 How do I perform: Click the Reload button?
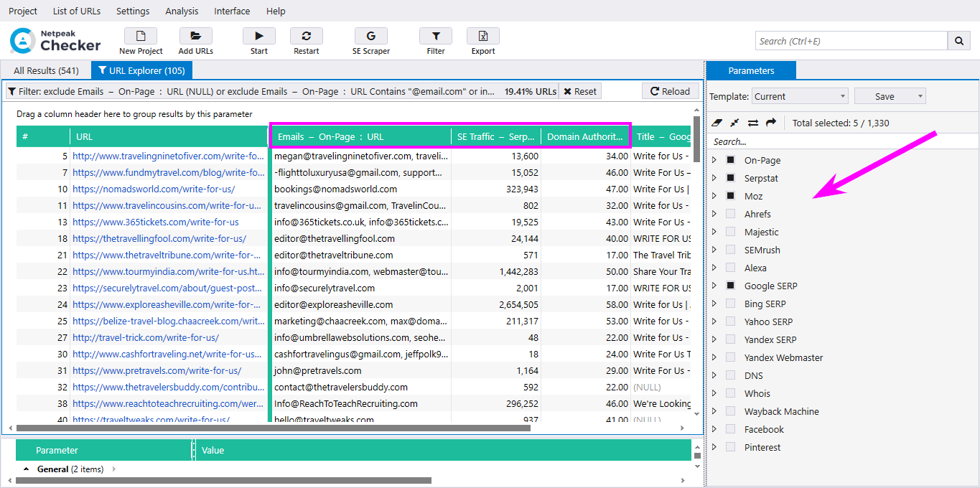[x=671, y=91]
